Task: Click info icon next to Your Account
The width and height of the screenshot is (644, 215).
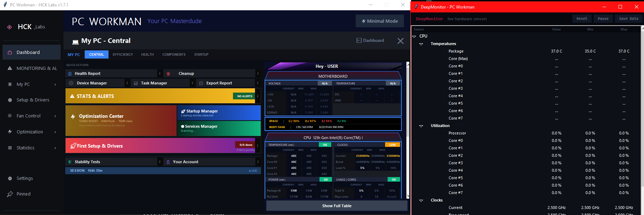Action: pyautogui.click(x=258, y=161)
